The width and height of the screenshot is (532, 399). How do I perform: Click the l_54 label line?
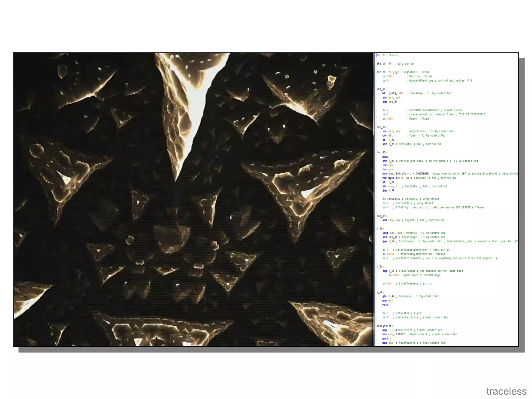pos(380,266)
